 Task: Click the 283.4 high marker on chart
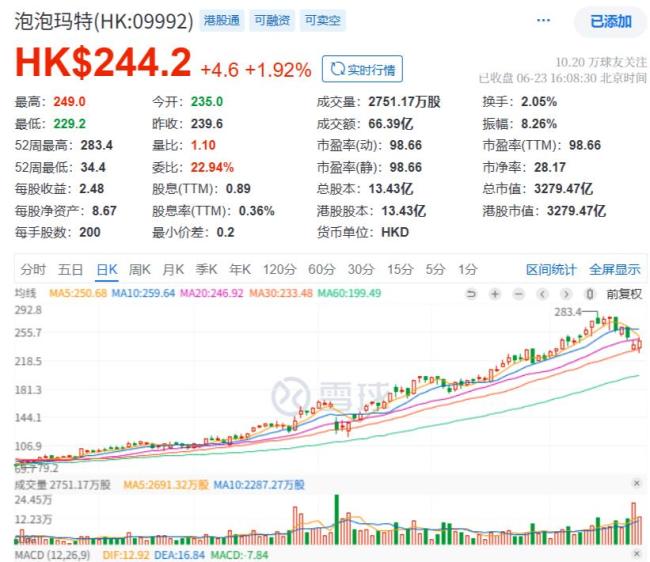tap(568, 312)
